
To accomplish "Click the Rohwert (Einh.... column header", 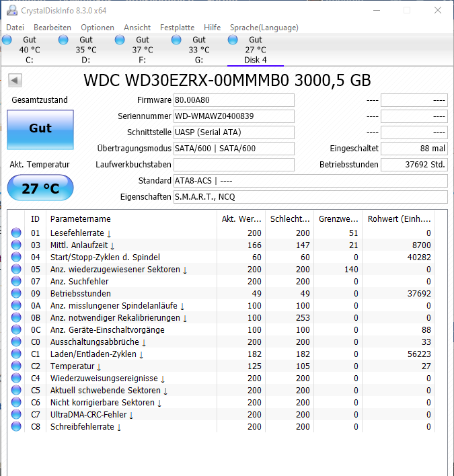I will tap(399, 219).
